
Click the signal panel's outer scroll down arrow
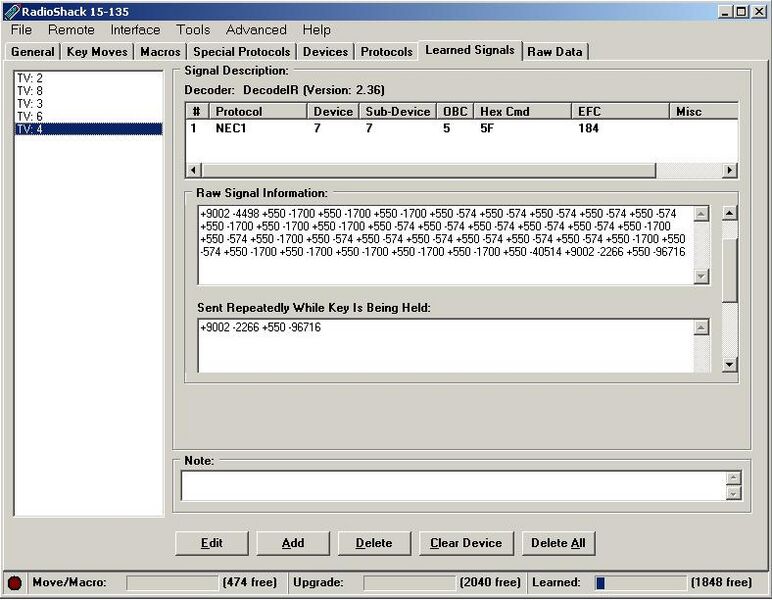tap(730, 365)
